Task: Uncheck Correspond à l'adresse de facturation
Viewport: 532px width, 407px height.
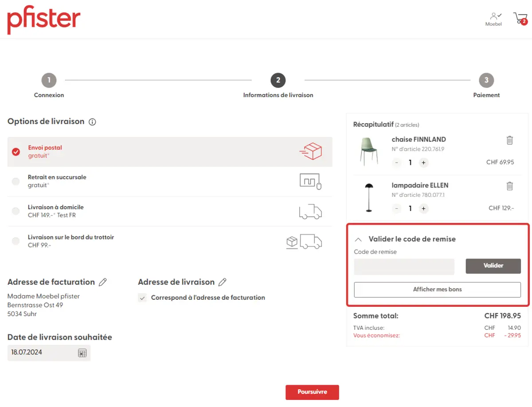Action: [142, 298]
